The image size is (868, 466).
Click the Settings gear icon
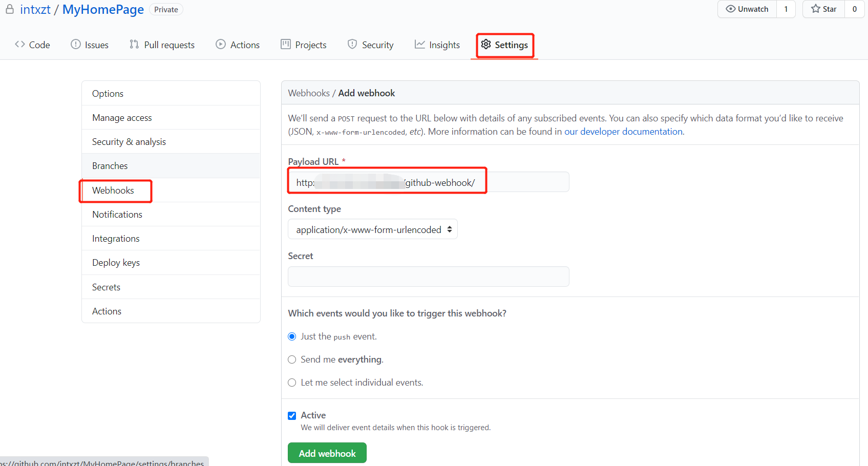[486, 45]
